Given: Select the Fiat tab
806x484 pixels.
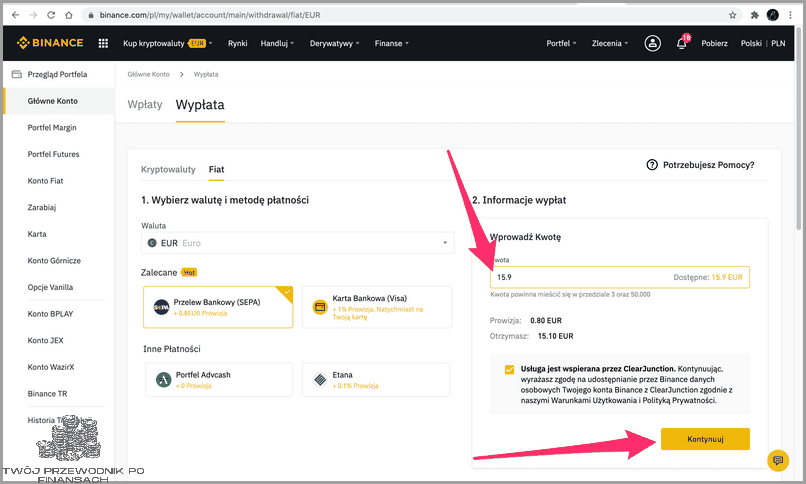Looking at the screenshot, I should [x=216, y=169].
